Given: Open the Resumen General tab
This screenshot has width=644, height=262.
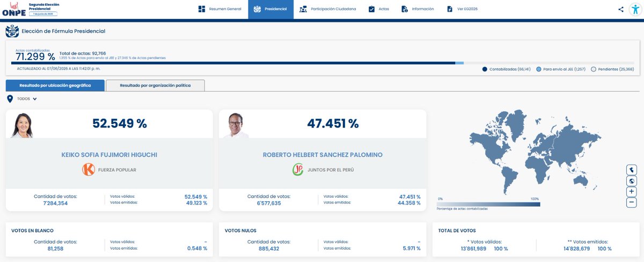Looking at the screenshot, I should pyautogui.click(x=219, y=9).
